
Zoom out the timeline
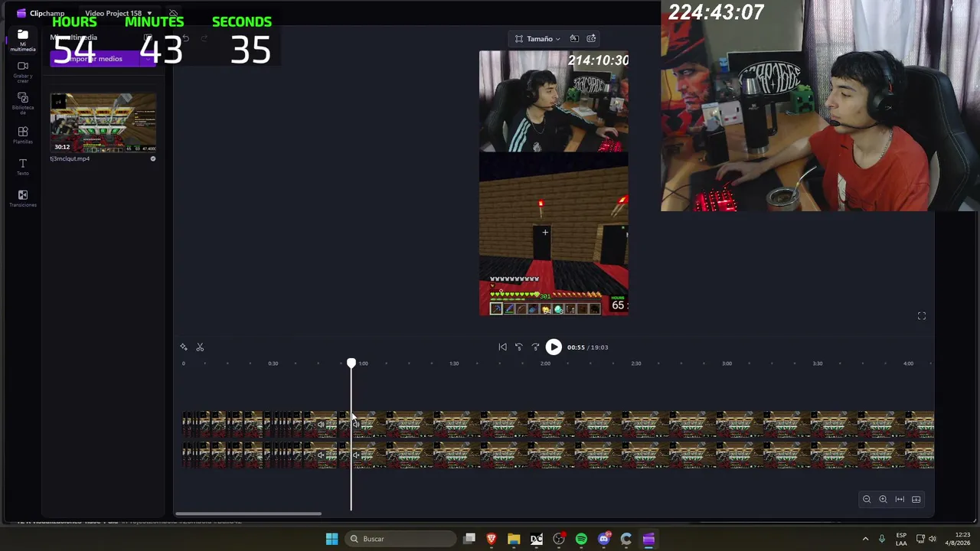(x=867, y=500)
